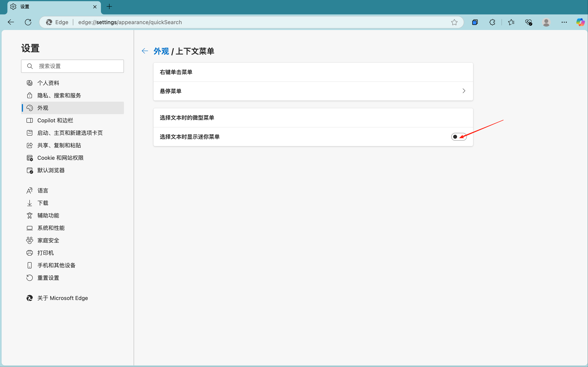Image resolution: width=588 pixels, height=367 pixels.
Task: Focus the 搜索设置 search field
Action: pos(72,66)
